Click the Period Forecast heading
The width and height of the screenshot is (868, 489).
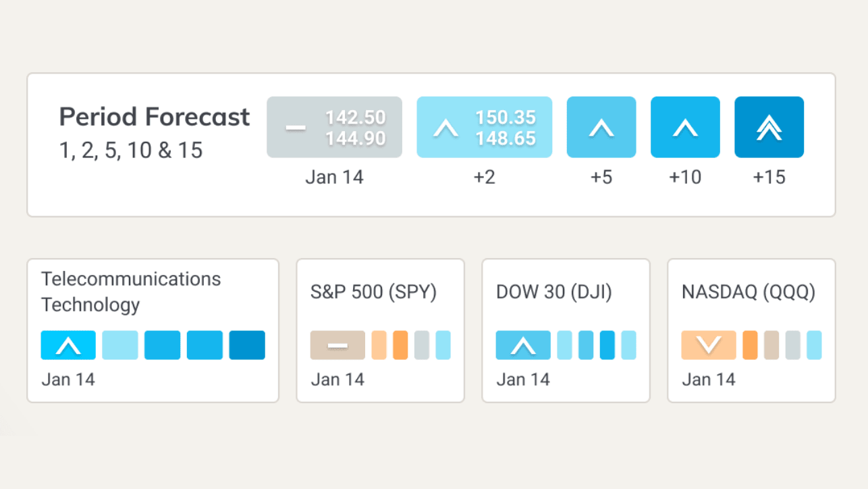(x=155, y=117)
